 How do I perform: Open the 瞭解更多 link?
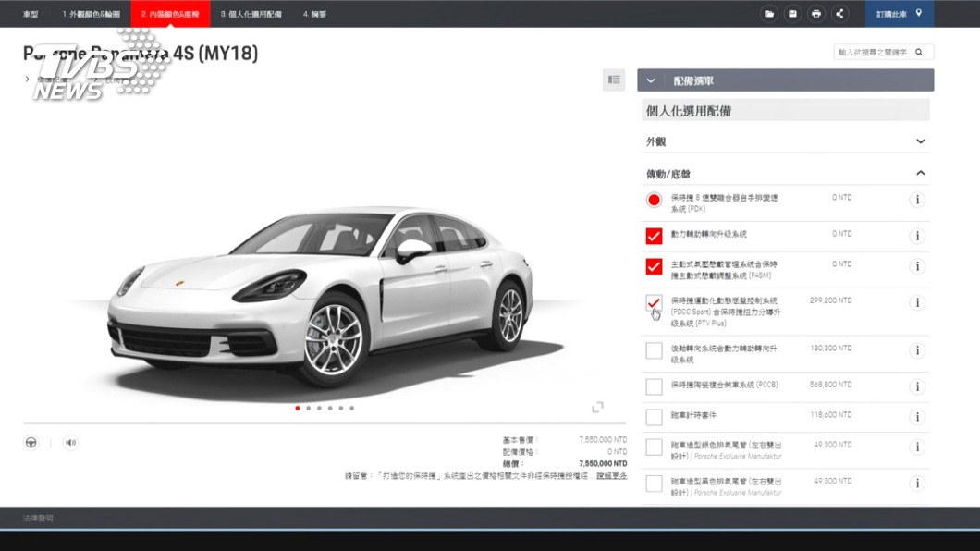611,476
